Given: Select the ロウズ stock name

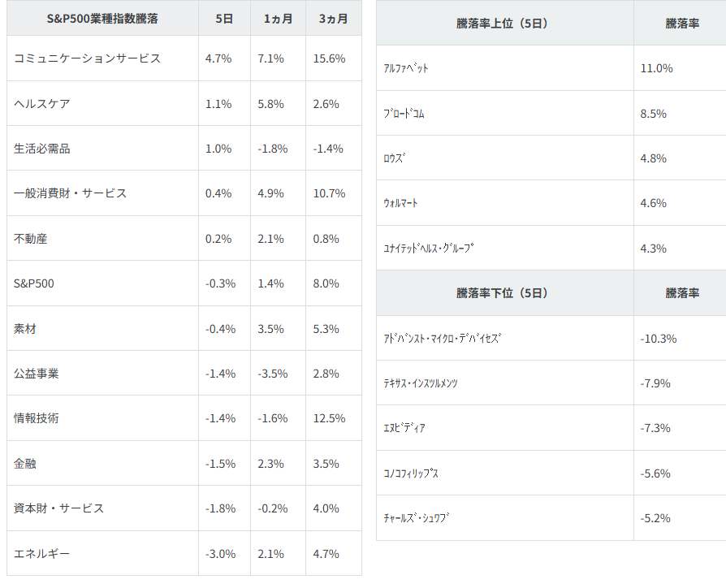Looking at the screenshot, I should tap(394, 158).
